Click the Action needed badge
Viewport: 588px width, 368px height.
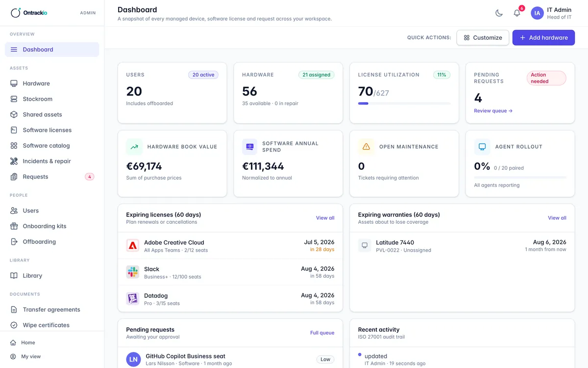point(546,78)
